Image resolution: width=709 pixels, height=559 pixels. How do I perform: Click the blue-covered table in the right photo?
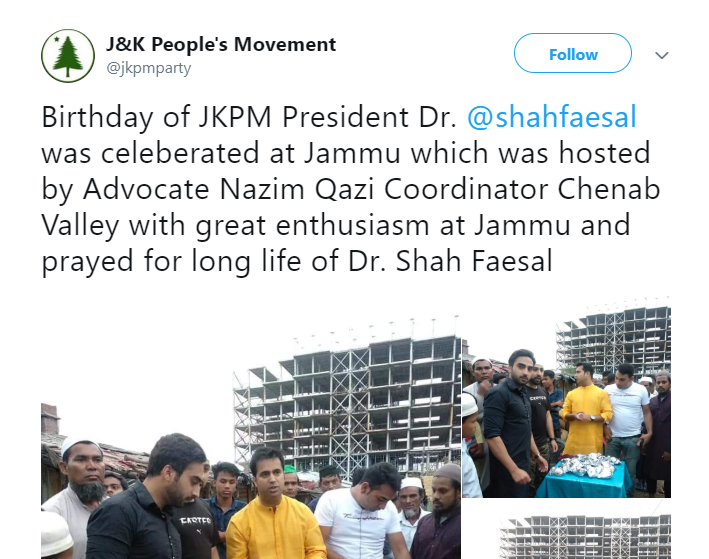click(584, 475)
